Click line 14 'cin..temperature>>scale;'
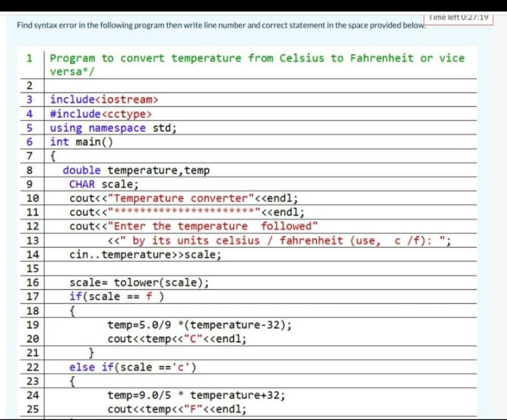 pos(146,254)
